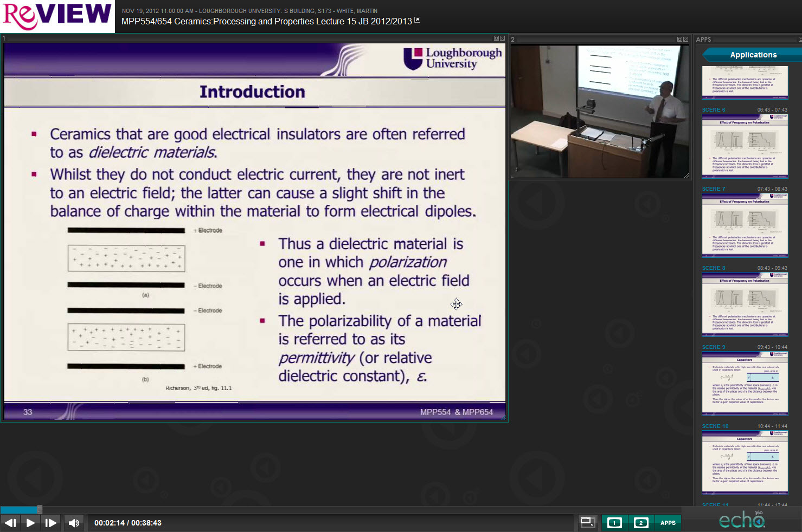Step backward one frame
802x532 pixels.
pos(10,523)
